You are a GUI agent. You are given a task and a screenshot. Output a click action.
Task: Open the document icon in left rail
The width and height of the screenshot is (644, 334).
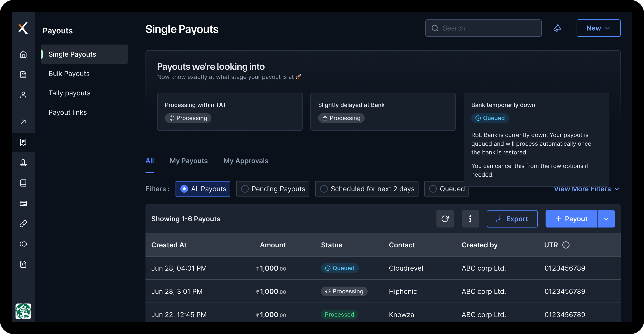(23, 74)
